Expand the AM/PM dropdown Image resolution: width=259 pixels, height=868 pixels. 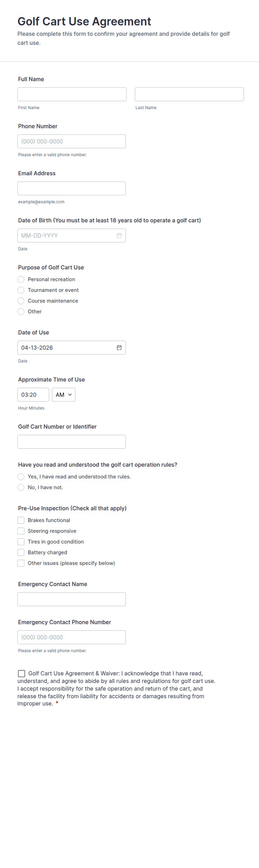click(x=63, y=395)
